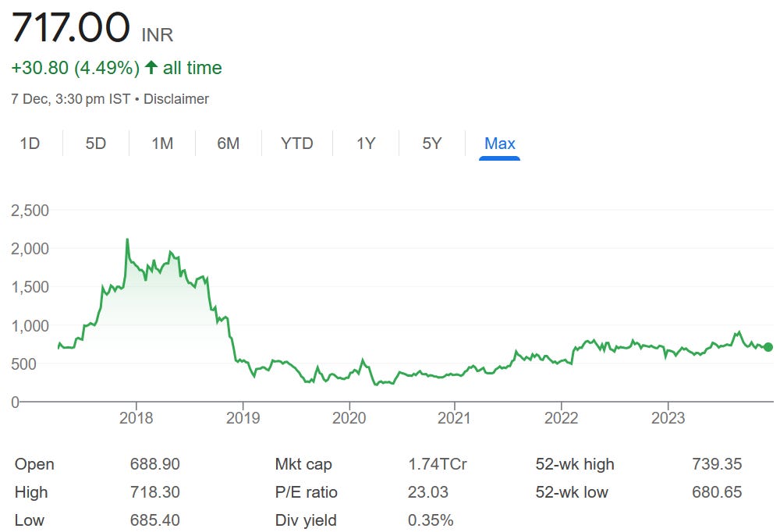This screenshot has width=780, height=532.
Task: Click the 2018 x-axis label
Action: point(136,417)
